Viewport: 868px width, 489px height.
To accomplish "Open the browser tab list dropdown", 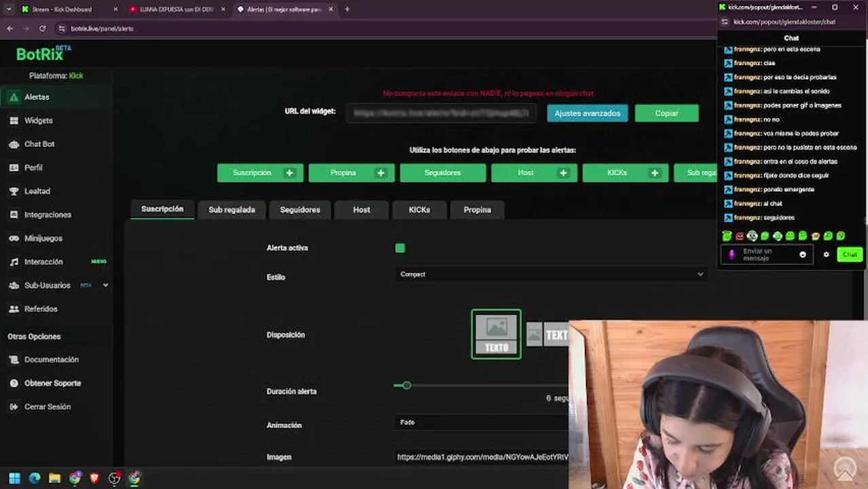I will 8,9.
